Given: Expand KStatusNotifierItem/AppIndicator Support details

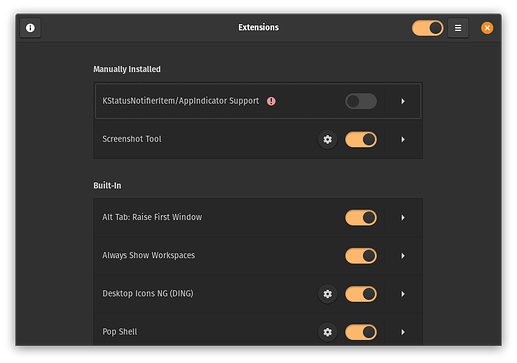Looking at the screenshot, I should pos(403,101).
